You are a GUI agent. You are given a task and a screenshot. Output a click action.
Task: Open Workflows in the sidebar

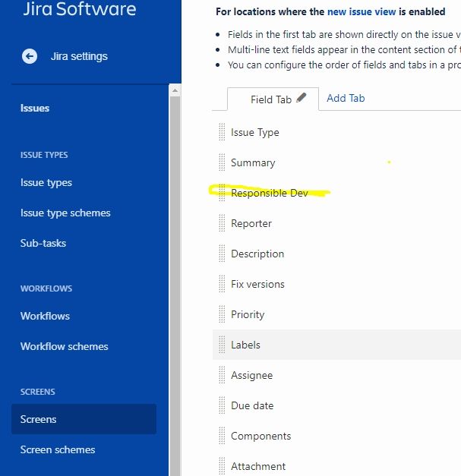pos(45,316)
